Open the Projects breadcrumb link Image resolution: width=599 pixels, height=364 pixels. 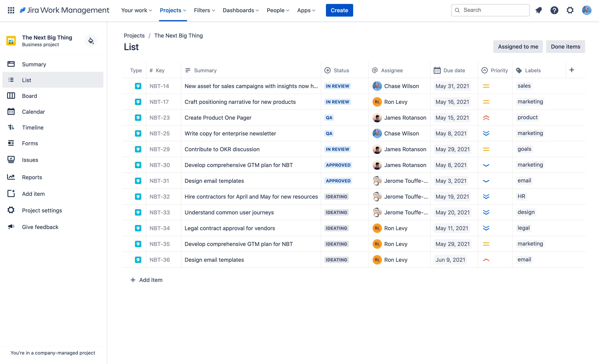(134, 36)
